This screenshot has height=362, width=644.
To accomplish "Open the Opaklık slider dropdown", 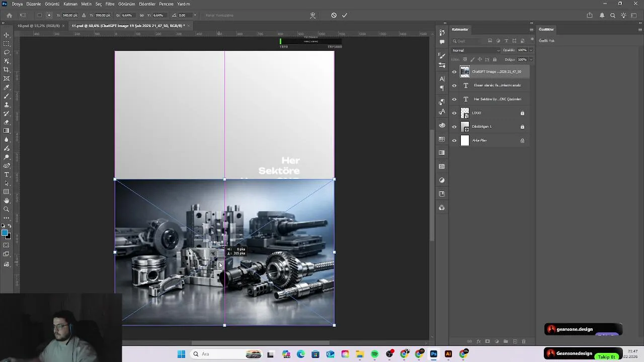I will pos(531,50).
